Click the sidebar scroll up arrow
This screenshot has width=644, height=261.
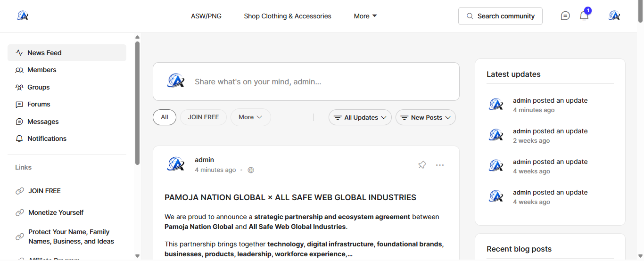pos(137,37)
